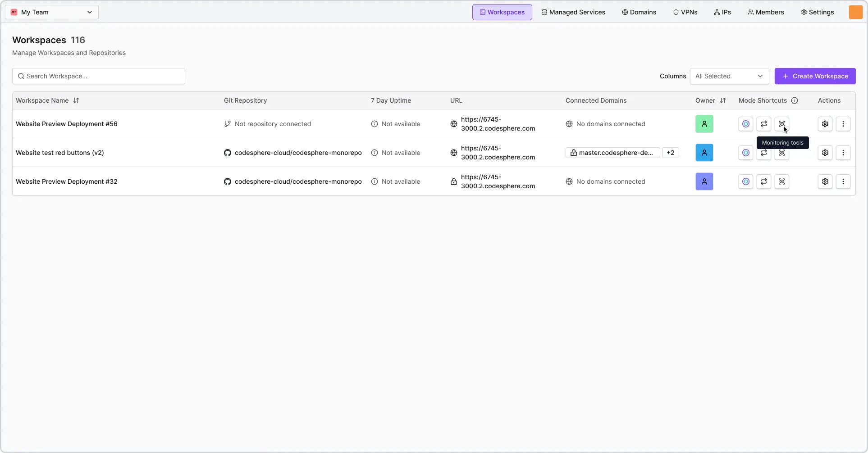The image size is (868, 453).
Task: Expand the +2 additional connected domains badge
Action: click(670, 153)
